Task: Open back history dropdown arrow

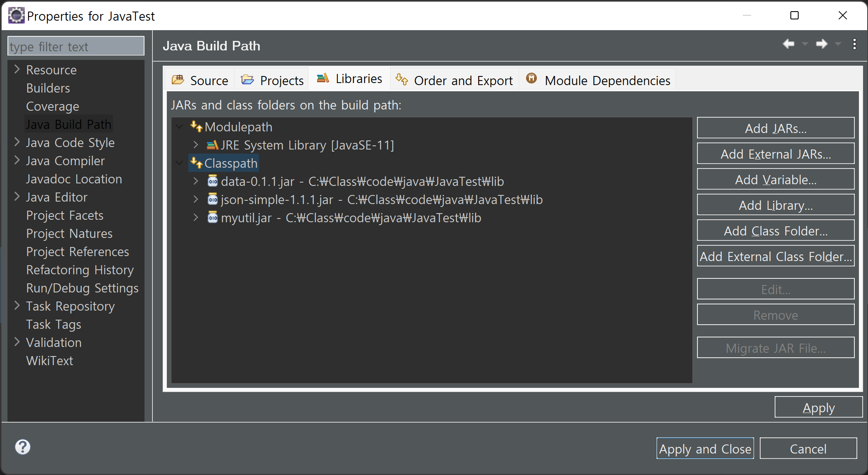Action: pyautogui.click(x=804, y=44)
